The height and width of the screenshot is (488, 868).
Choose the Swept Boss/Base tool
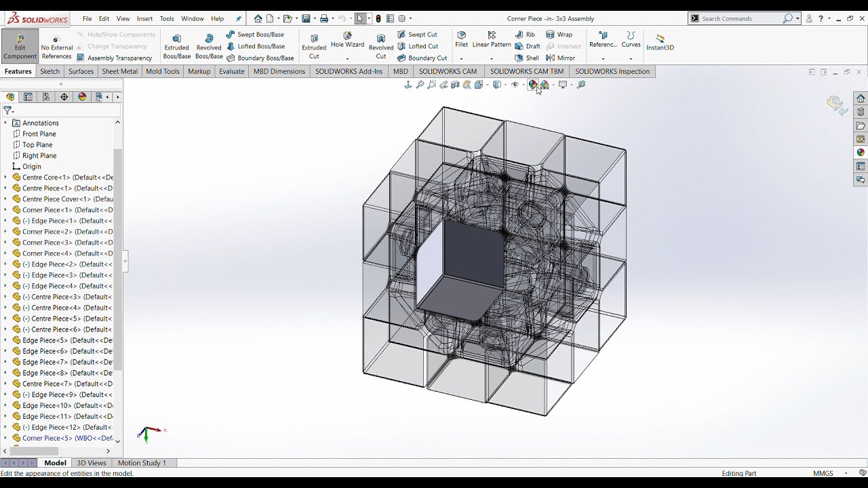(255, 35)
